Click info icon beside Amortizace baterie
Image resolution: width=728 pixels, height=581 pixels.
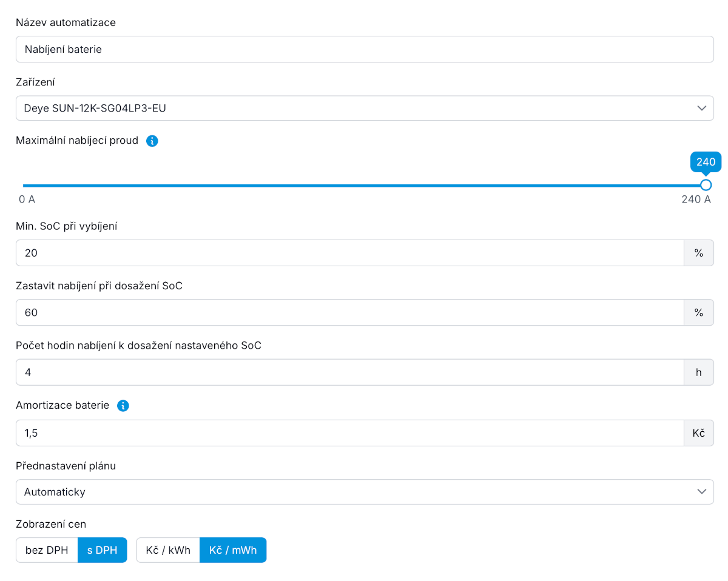(123, 406)
